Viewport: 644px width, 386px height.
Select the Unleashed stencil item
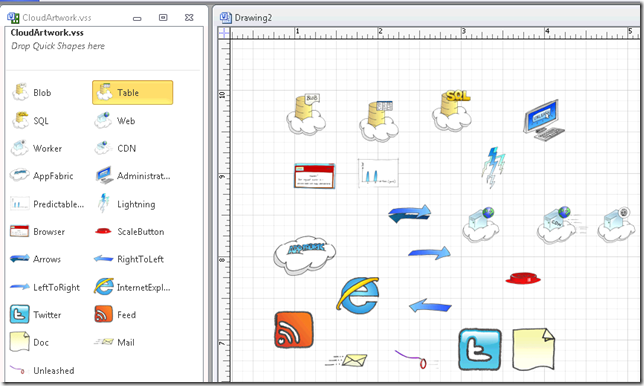[42, 370]
